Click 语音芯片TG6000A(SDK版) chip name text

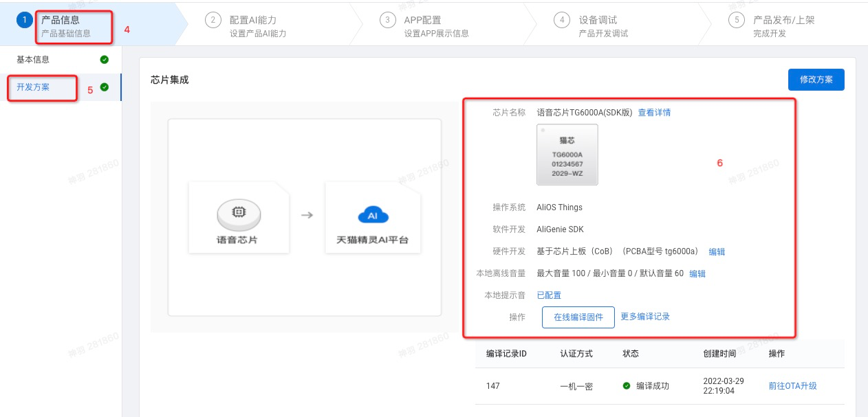click(585, 113)
